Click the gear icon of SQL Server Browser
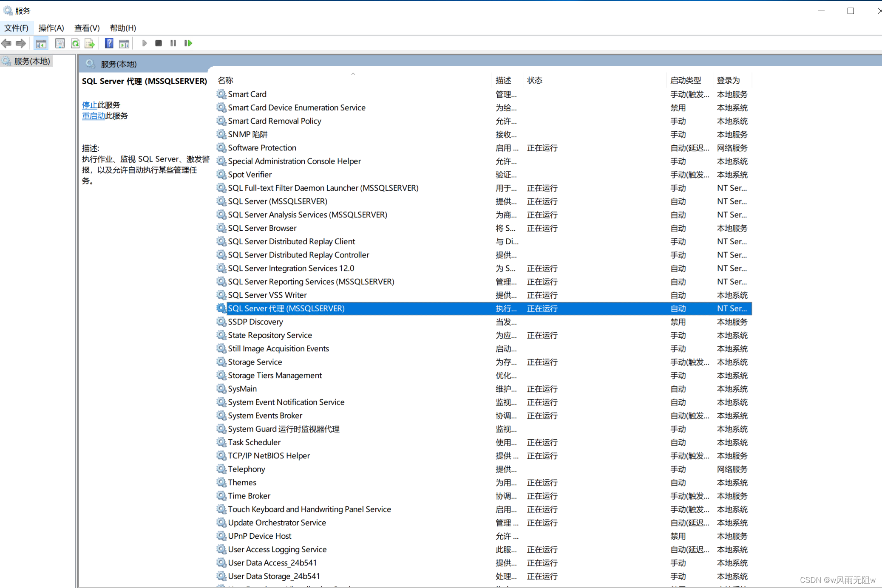 [221, 228]
